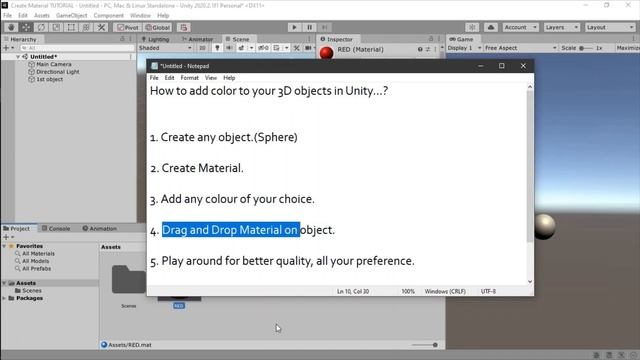This screenshot has width=640, height=360.
Task: Start Play mode with the Play button
Action: 294,27
